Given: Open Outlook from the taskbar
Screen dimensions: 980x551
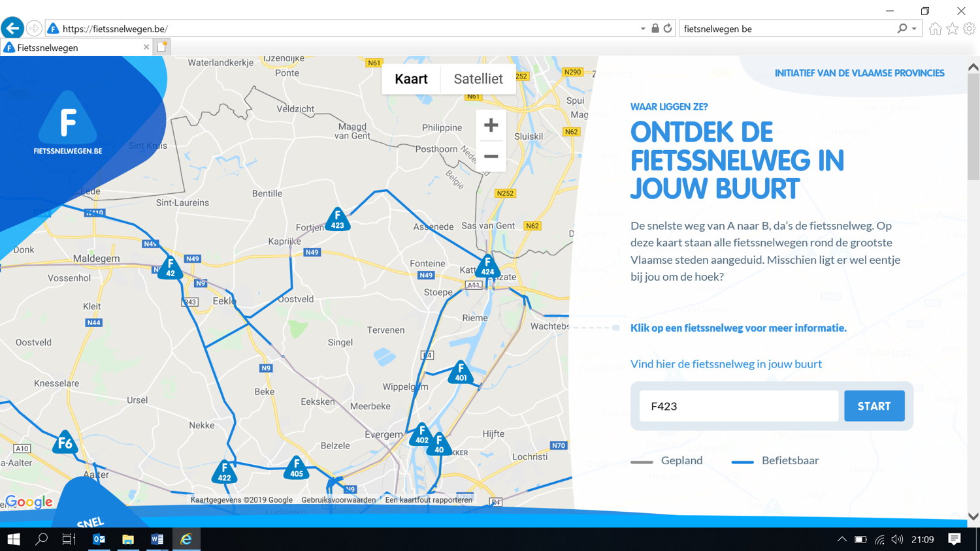Looking at the screenshot, I should (x=99, y=539).
